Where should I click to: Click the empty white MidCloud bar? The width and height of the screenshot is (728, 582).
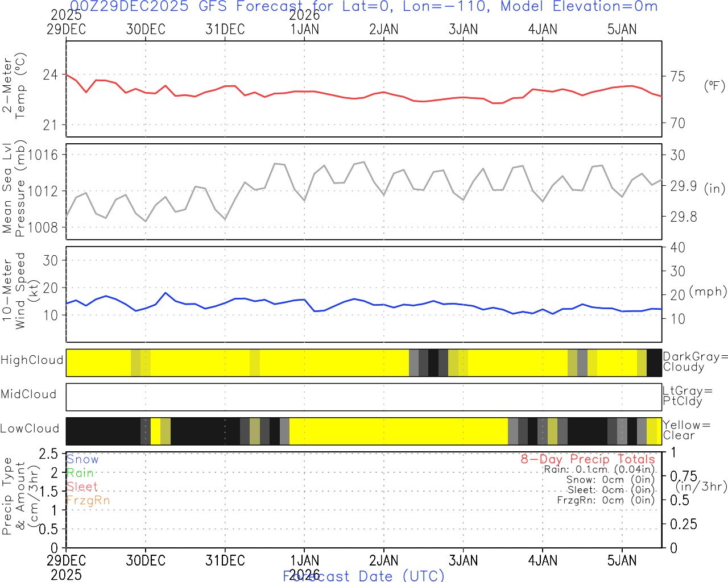[364, 397]
